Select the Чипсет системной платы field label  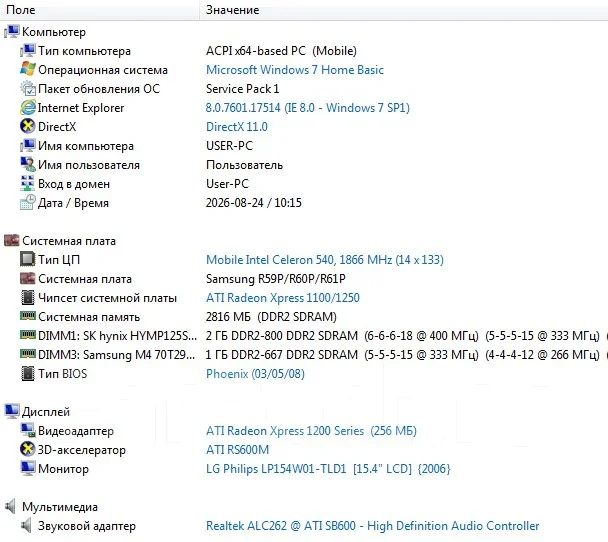coord(107,298)
